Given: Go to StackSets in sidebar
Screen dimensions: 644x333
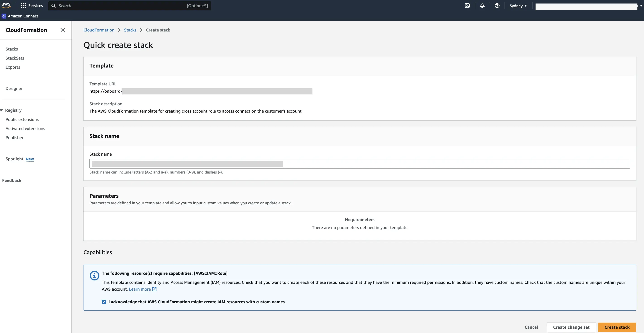Looking at the screenshot, I should click(15, 58).
